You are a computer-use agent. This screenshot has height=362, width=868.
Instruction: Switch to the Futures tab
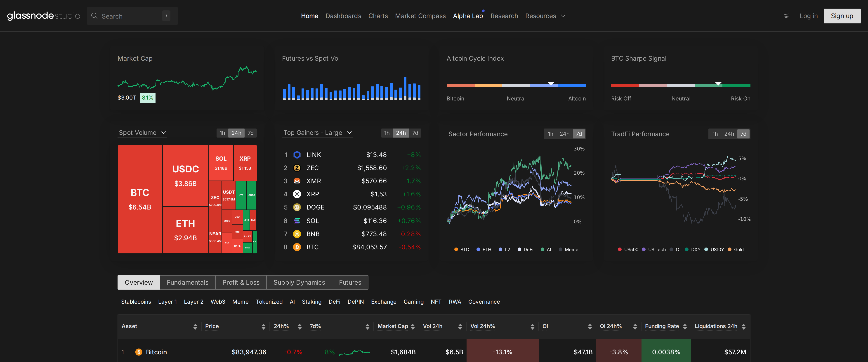click(350, 282)
